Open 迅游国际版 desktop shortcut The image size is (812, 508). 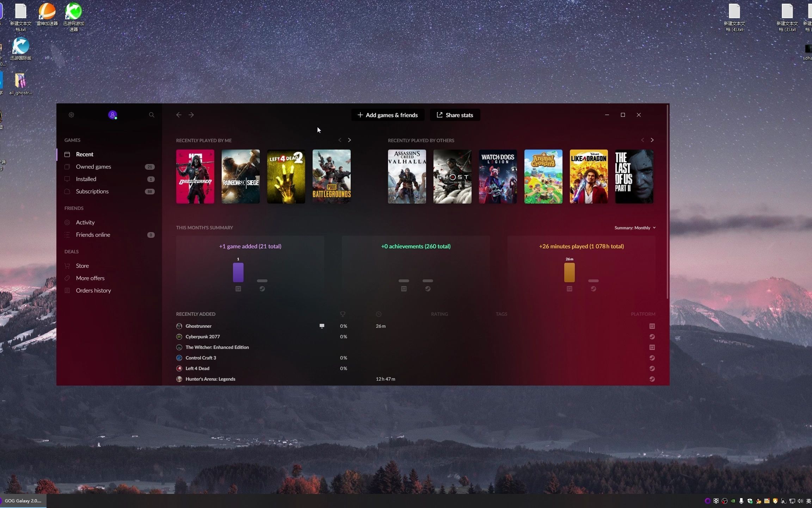pyautogui.click(x=21, y=49)
